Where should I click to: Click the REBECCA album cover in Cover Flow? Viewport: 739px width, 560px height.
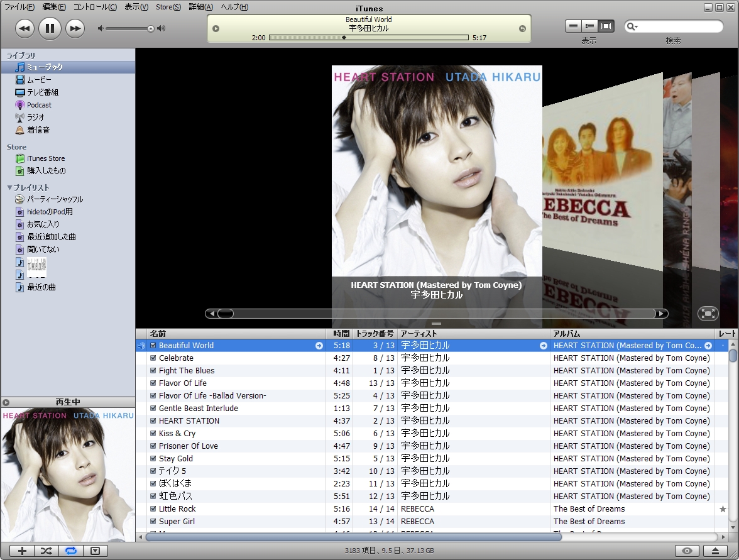(602, 172)
